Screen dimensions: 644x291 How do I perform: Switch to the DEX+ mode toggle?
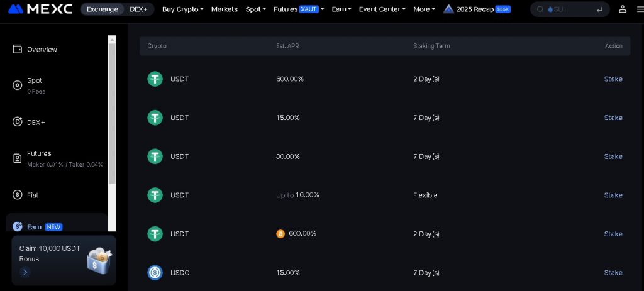tap(138, 9)
